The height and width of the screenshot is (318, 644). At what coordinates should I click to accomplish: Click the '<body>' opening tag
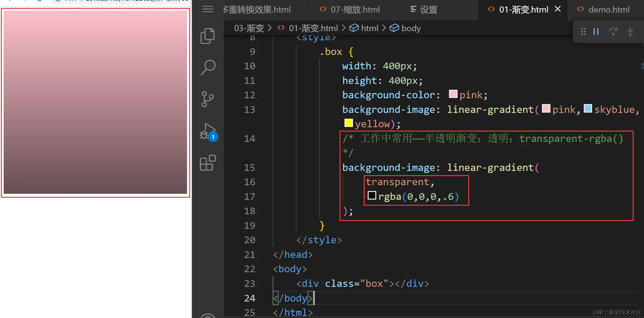(x=290, y=269)
